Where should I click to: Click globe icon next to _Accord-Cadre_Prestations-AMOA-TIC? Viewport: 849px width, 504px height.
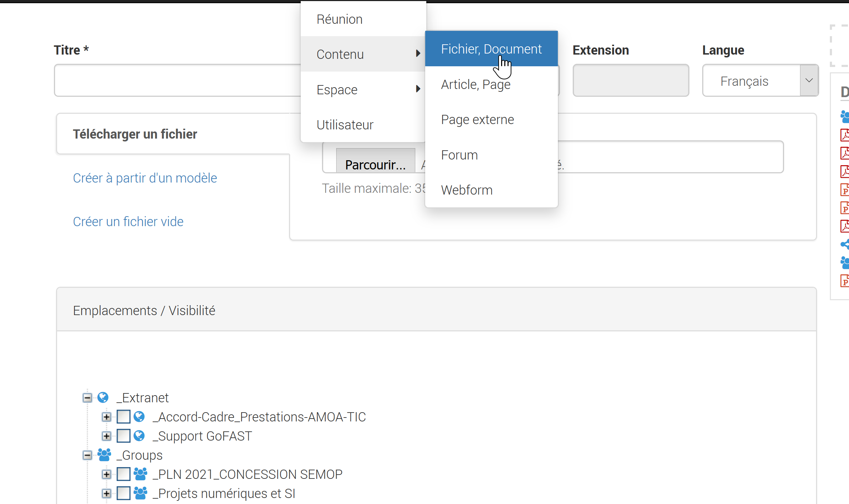[139, 416]
